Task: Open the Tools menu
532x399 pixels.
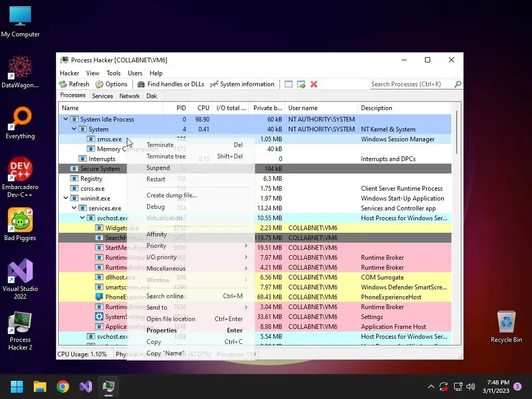Action: [113, 73]
